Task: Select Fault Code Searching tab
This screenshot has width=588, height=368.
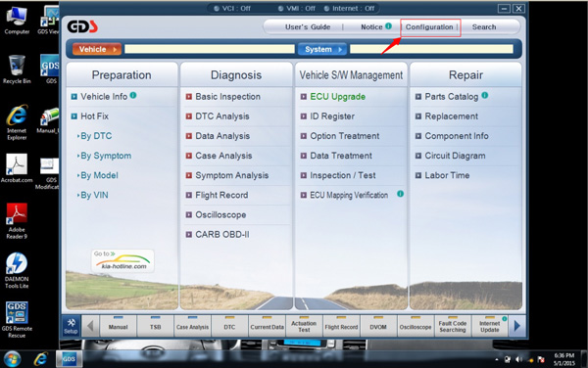Action: 453,327
